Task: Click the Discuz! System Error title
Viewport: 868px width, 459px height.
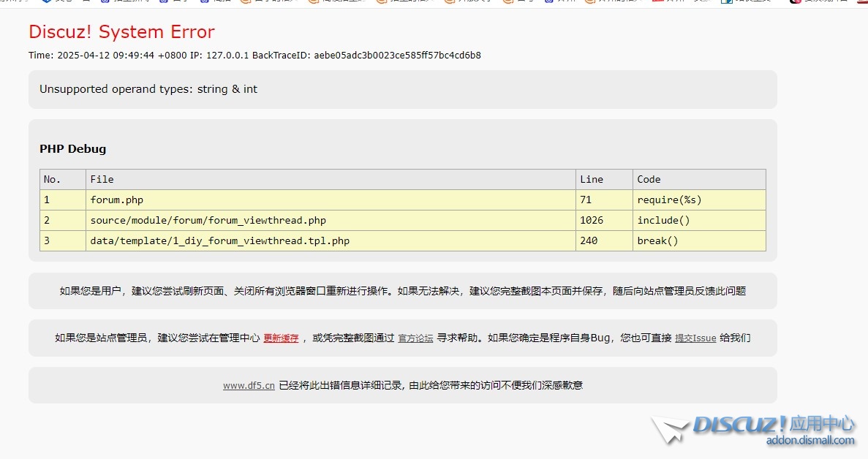Action: pyautogui.click(x=121, y=32)
